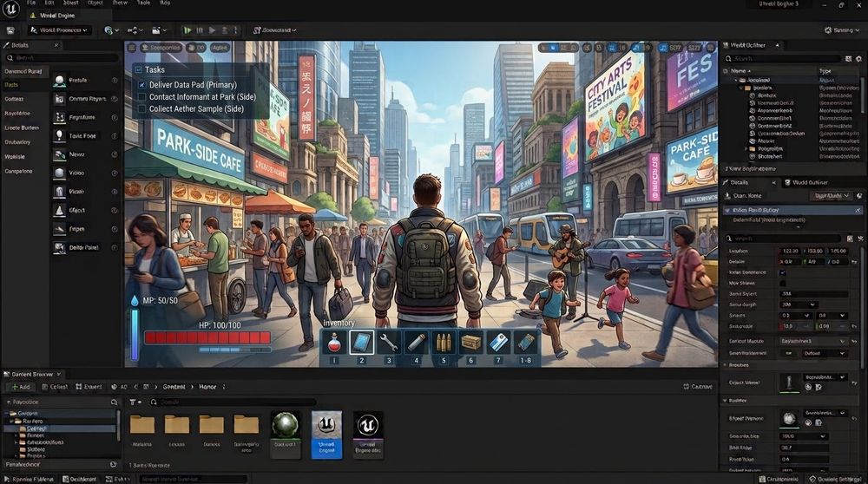Open the Edit menu

tap(49, 3)
